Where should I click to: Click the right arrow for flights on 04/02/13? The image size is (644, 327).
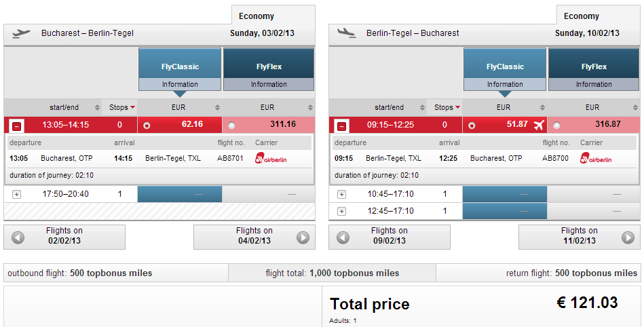click(x=303, y=237)
